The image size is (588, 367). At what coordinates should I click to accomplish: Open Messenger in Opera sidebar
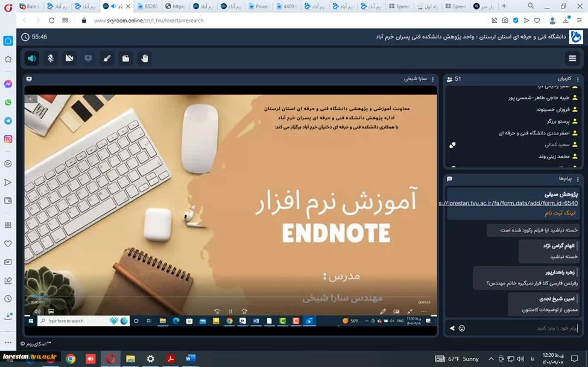pos(8,84)
